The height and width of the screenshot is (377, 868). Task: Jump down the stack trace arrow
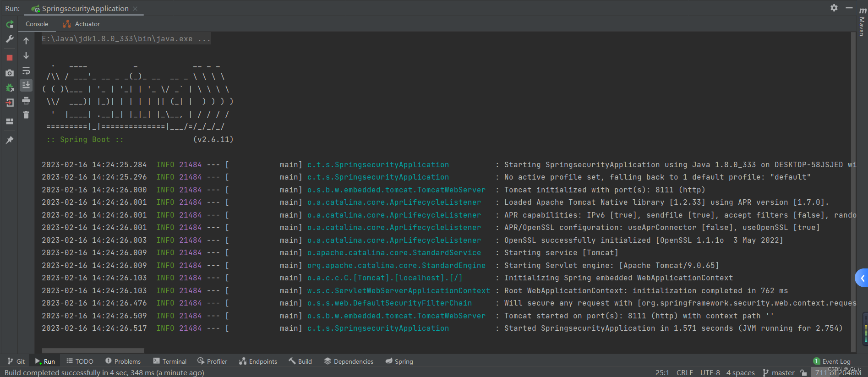pyautogui.click(x=26, y=55)
